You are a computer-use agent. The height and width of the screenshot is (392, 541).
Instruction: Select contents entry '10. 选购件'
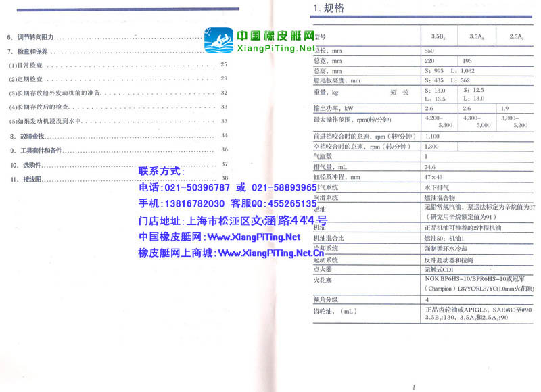click(x=26, y=165)
